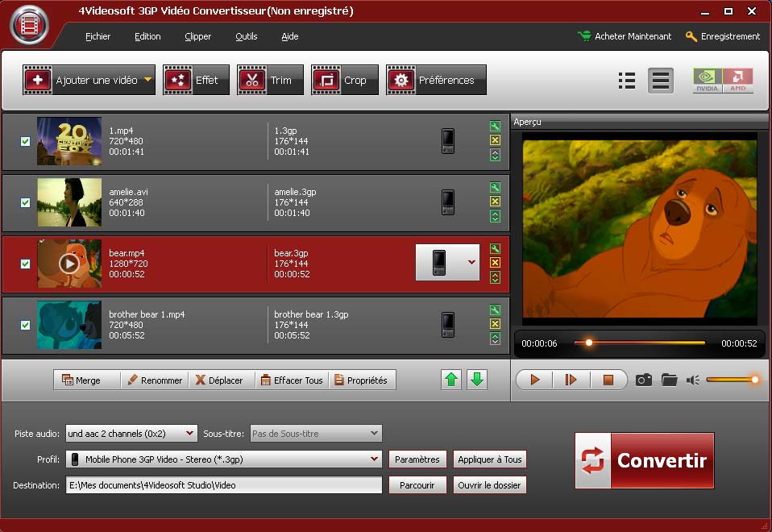Click the Parcourir button

coord(417,485)
